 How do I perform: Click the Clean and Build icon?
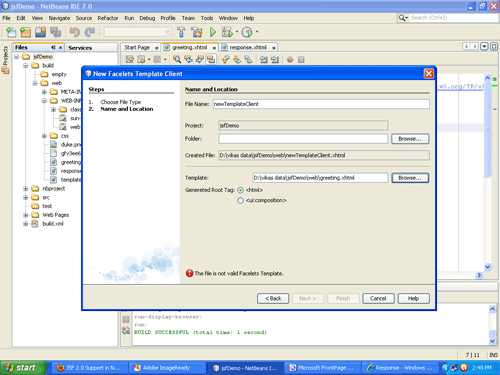[x=197, y=32]
